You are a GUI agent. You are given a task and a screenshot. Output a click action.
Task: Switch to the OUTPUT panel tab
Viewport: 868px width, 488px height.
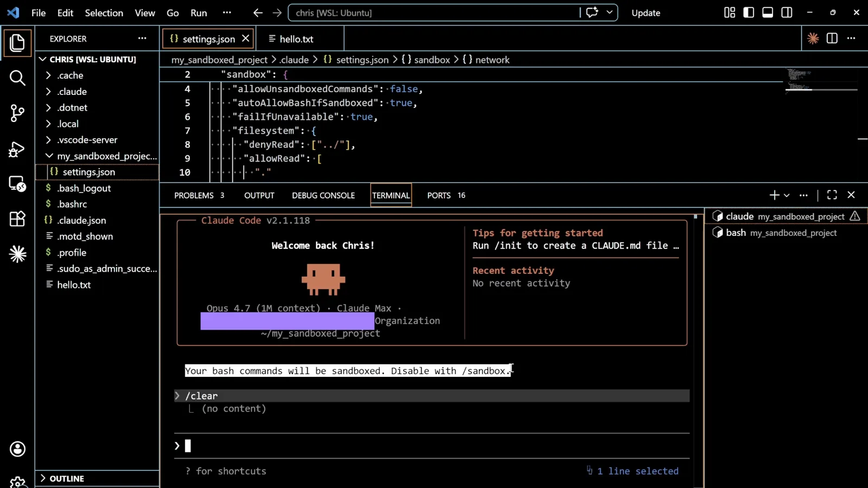[259, 195]
